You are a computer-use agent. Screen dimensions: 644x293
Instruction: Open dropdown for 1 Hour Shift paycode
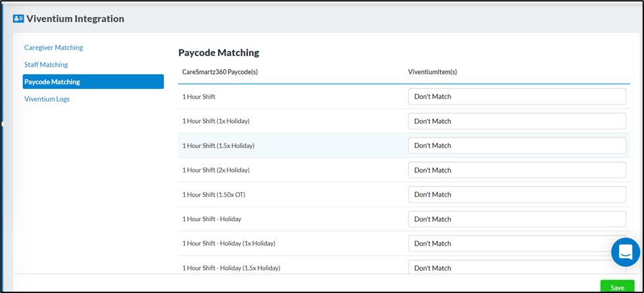pyautogui.click(x=516, y=97)
